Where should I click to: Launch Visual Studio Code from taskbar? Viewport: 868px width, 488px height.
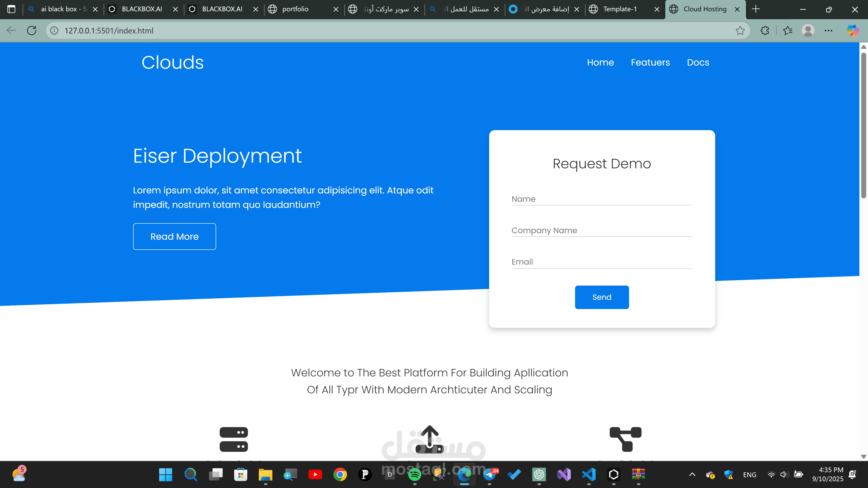tap(589, 474)
